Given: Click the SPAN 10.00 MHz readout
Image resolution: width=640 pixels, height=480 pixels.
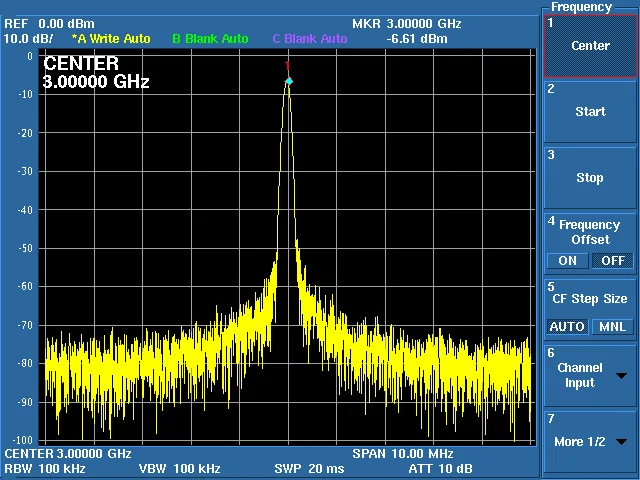Looking at the screenshot, I should coord(403,453).
